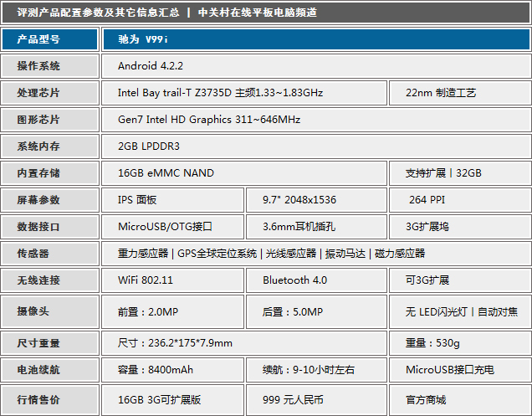
Task: Click the 'MicroUSB/OTG接口' cell
Action: point(173,227)
